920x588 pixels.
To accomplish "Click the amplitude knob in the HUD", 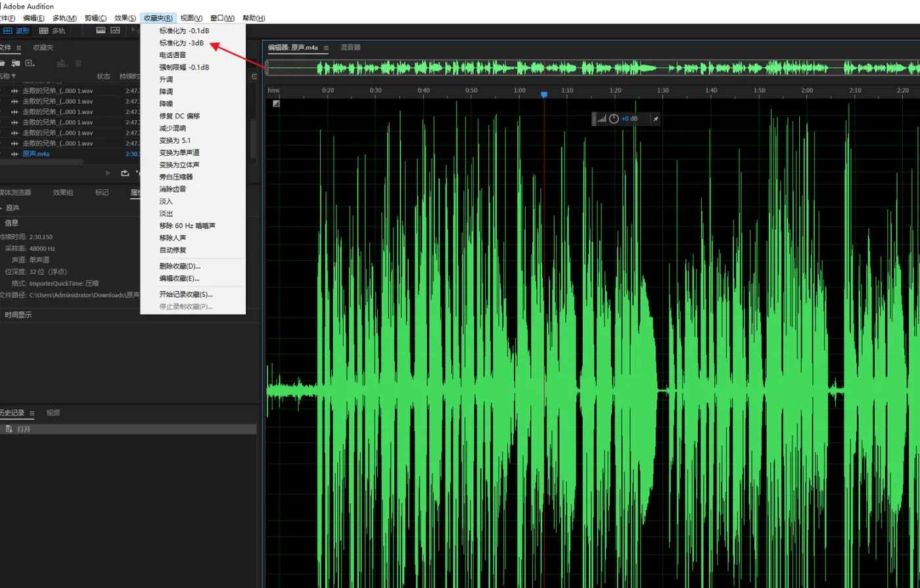I will pos(614,119).
